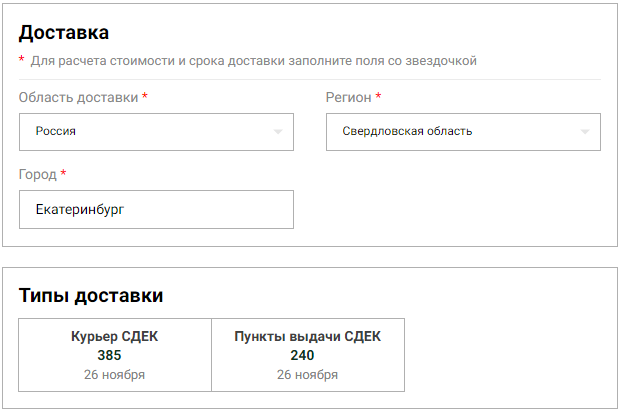This screenshot has height=413, width=622.
Task: Click the Типы доставки section heading
Action: [91, 295]
